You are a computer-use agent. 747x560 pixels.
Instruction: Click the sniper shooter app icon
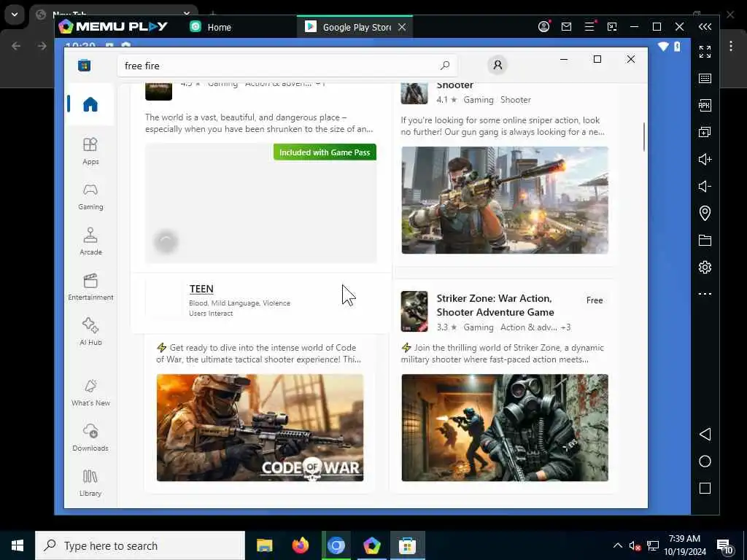pos(414,93)
